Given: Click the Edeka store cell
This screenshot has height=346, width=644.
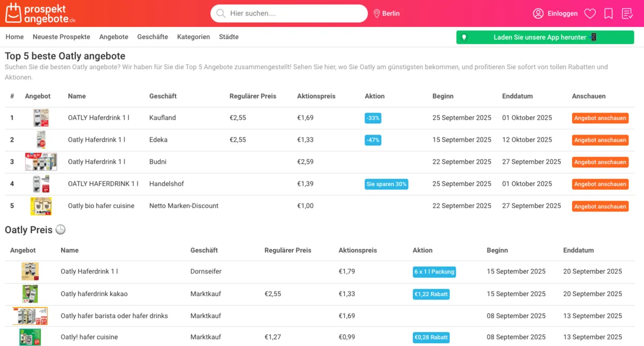Looking at the screenshot, I should pyautogui.click(x=158, y=139).
